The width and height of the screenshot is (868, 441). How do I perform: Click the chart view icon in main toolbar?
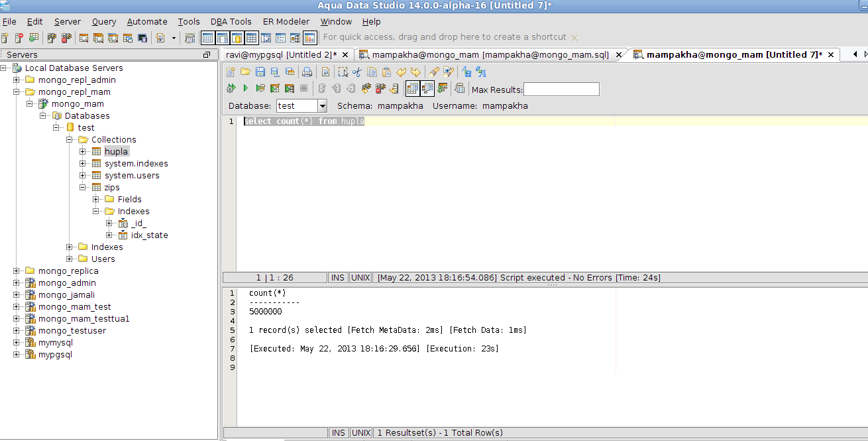[309, 38]
